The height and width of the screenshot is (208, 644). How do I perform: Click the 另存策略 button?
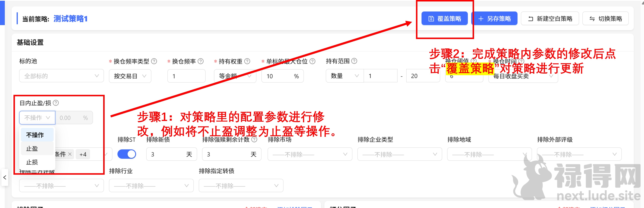click(x=494, y=18)
